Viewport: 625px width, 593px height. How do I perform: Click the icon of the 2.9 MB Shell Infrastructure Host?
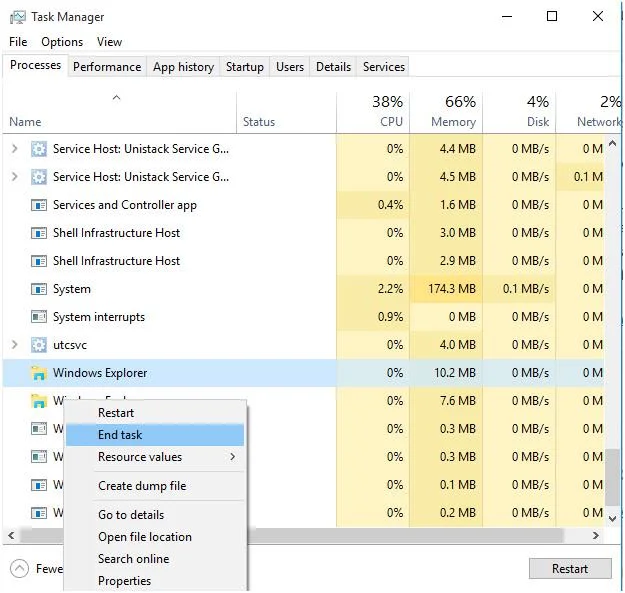coord(39,261)
